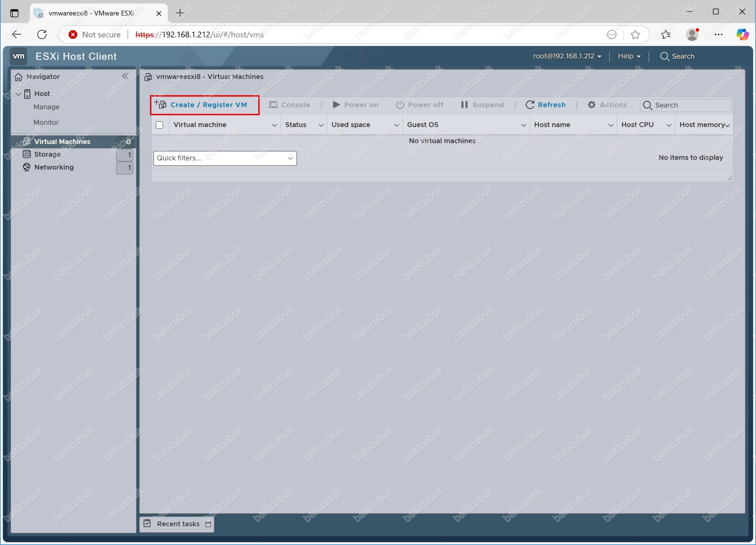This screenshot has width=756, height=545.
Task: Click the Storage count badge
Action: point(125,155)
